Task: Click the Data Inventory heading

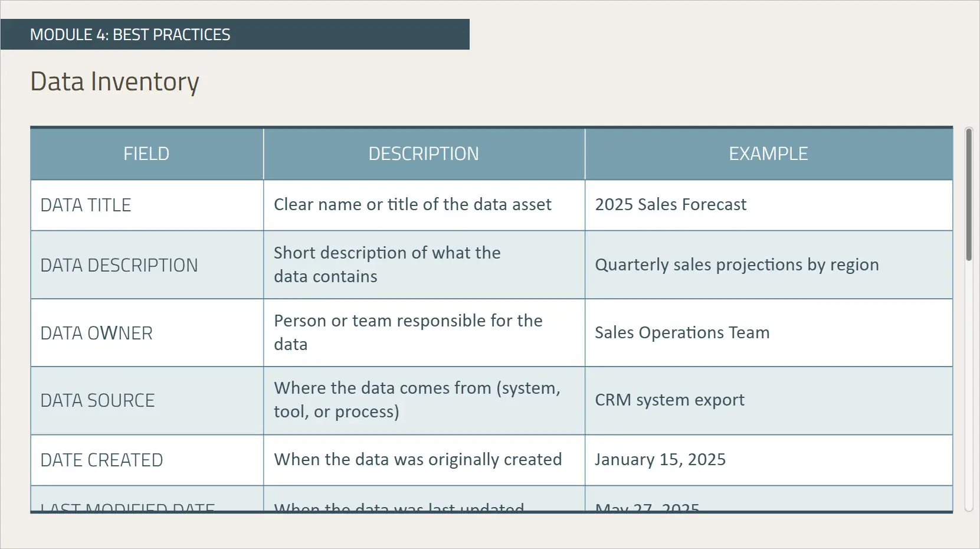Action: coord(115,81)
